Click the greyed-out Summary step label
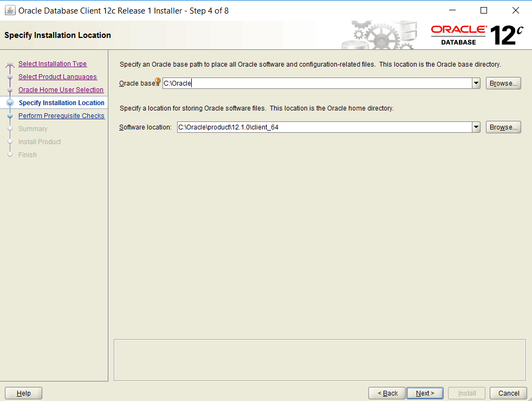Image resolution: width=532 pixels, height=401 pixels. click(x=33, y=129)
